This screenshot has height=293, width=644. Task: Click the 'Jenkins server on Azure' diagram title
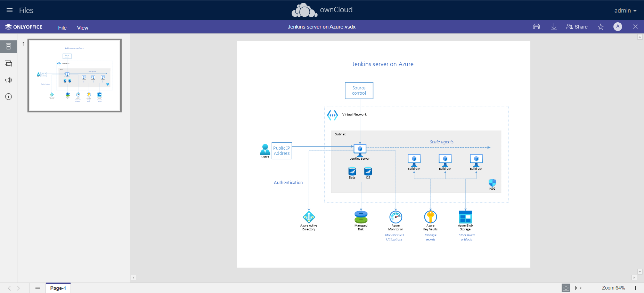(383, 64)
